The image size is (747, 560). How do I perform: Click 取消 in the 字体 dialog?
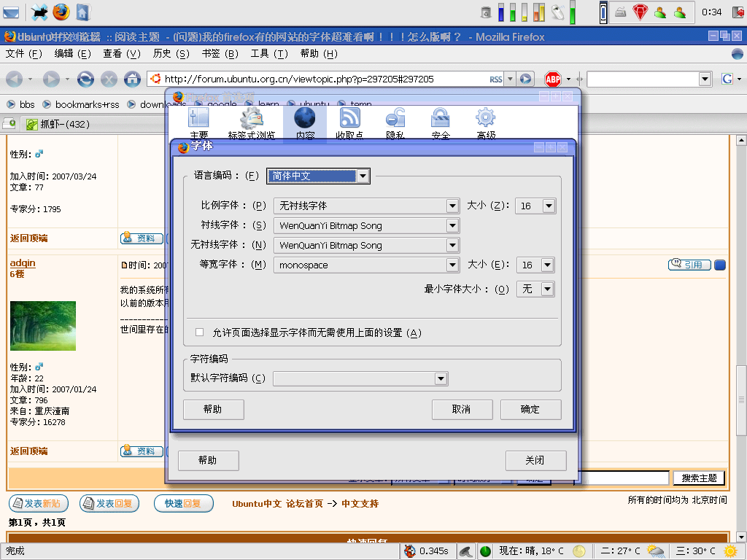462,410
